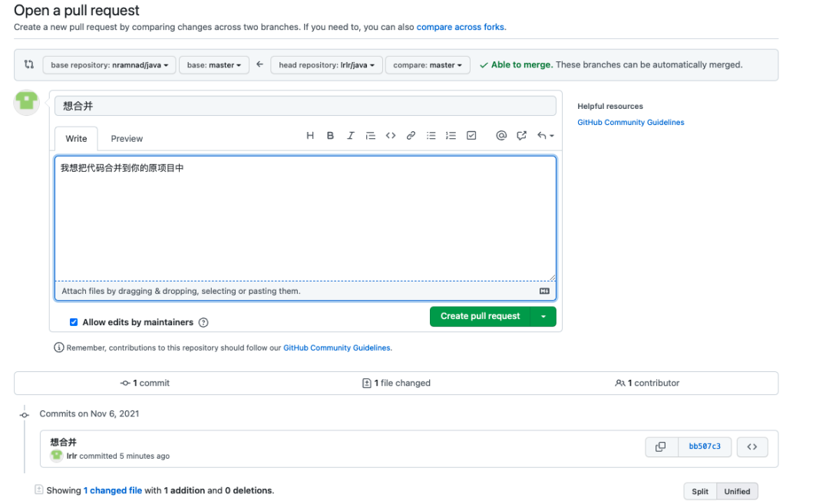Insert a task list with the checkbox icon
Image resolution: width=829 pixels, height=504 pixels.
(471, 136)
